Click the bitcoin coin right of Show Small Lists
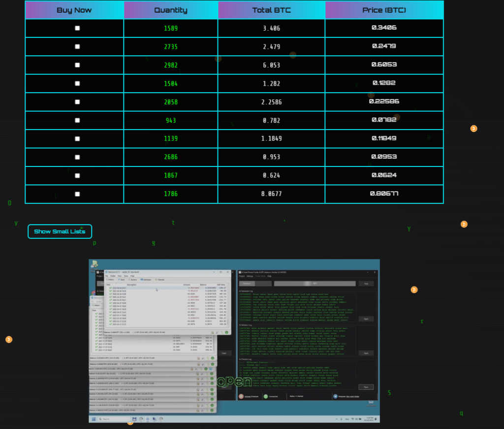 tap(464, 224)
